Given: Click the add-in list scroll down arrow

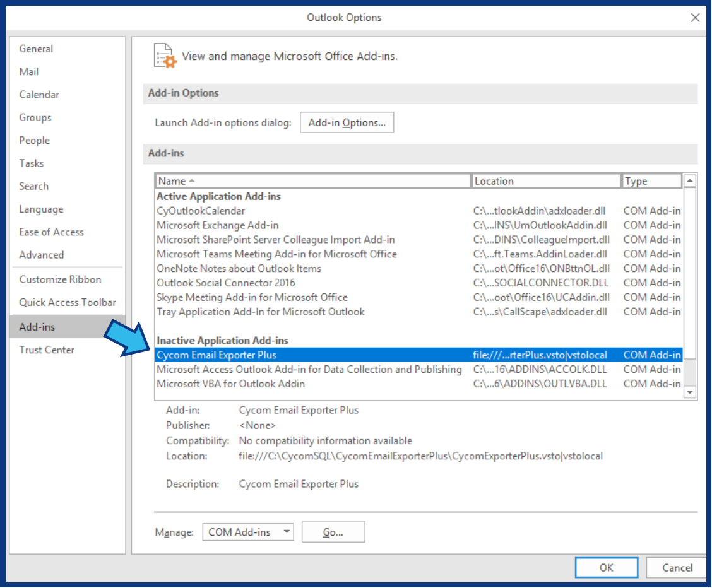Looking at the screenshot, I should click(690, 392).
